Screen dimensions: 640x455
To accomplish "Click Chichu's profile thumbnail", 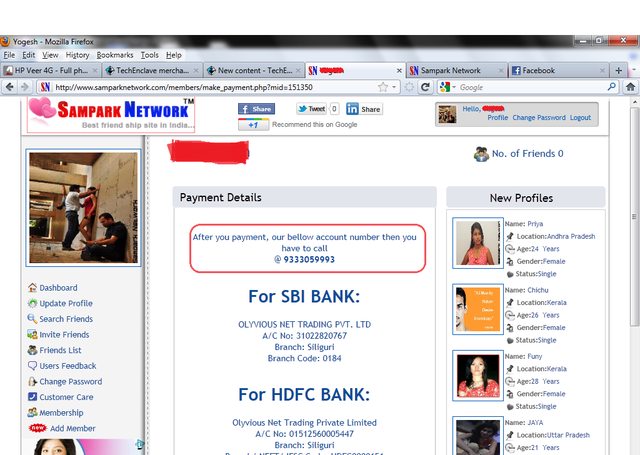I will click(x=478, y=309).
